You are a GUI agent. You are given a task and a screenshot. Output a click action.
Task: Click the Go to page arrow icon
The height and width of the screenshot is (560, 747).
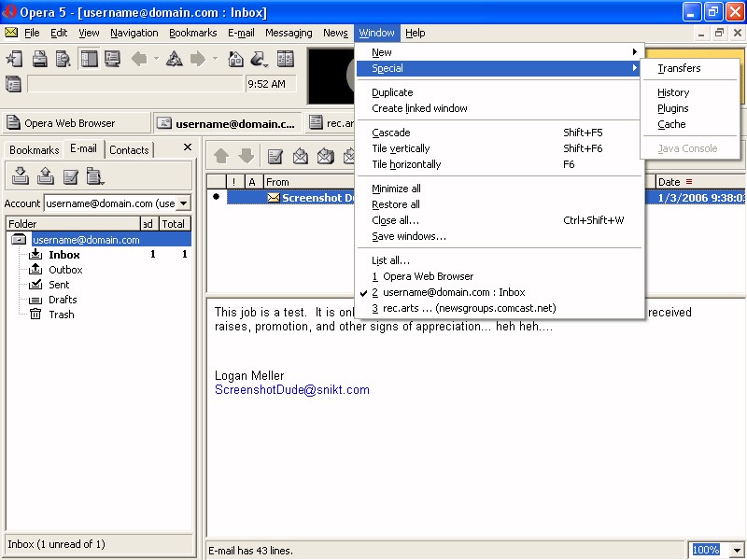tap(259, 59)
